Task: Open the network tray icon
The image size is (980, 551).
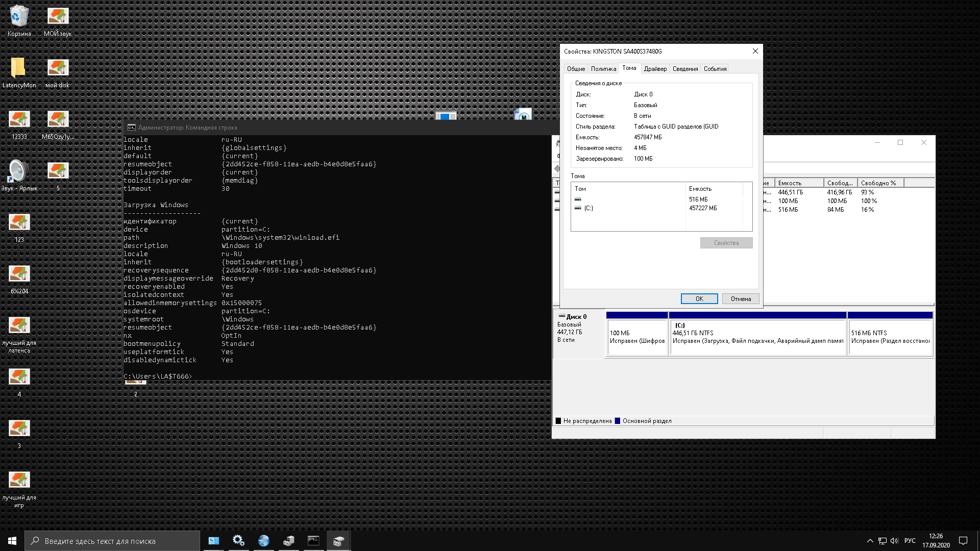Action: tap(882, 541)
